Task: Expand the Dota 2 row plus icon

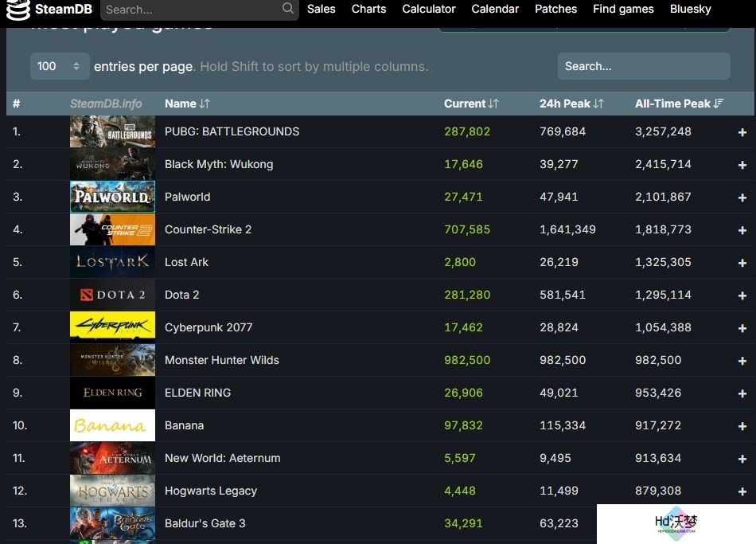Action: pyautogui.click(x=742, y=295)
